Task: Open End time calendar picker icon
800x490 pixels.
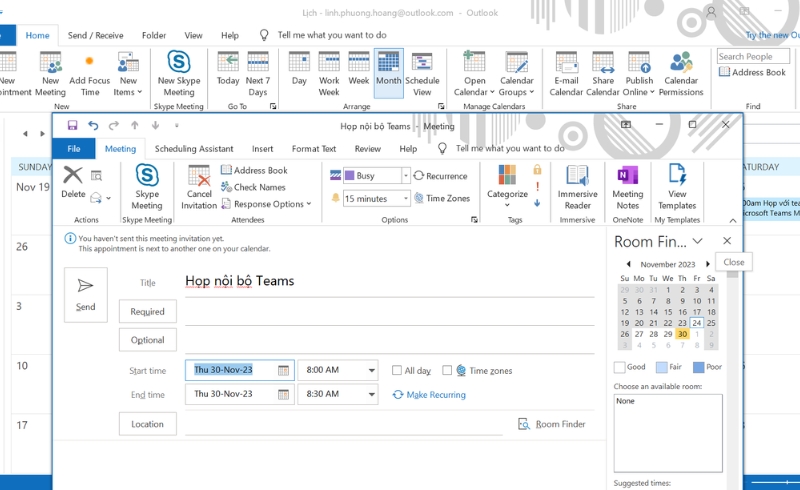Action: click(283, 394)
